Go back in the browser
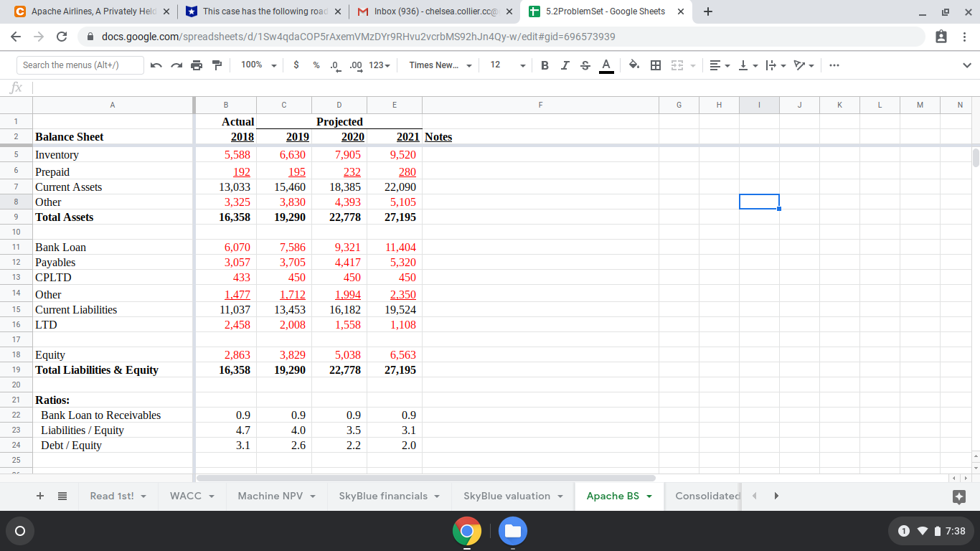Viewport: 980px width, 551px height. tap(16, 37)
